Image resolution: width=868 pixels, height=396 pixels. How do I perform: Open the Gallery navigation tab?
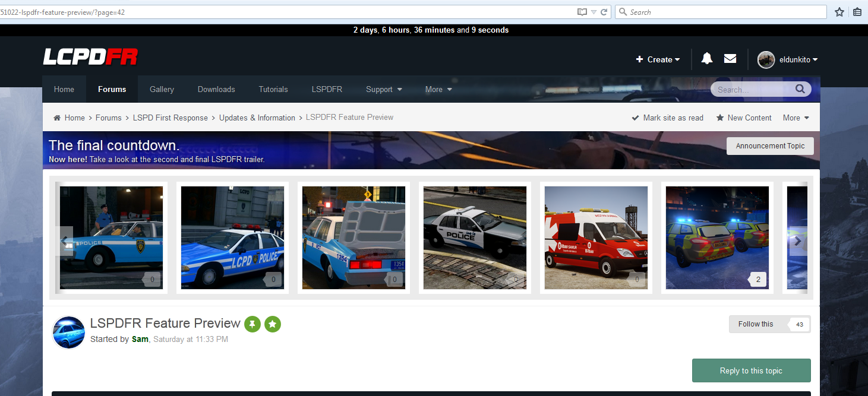tap(162, 89)
